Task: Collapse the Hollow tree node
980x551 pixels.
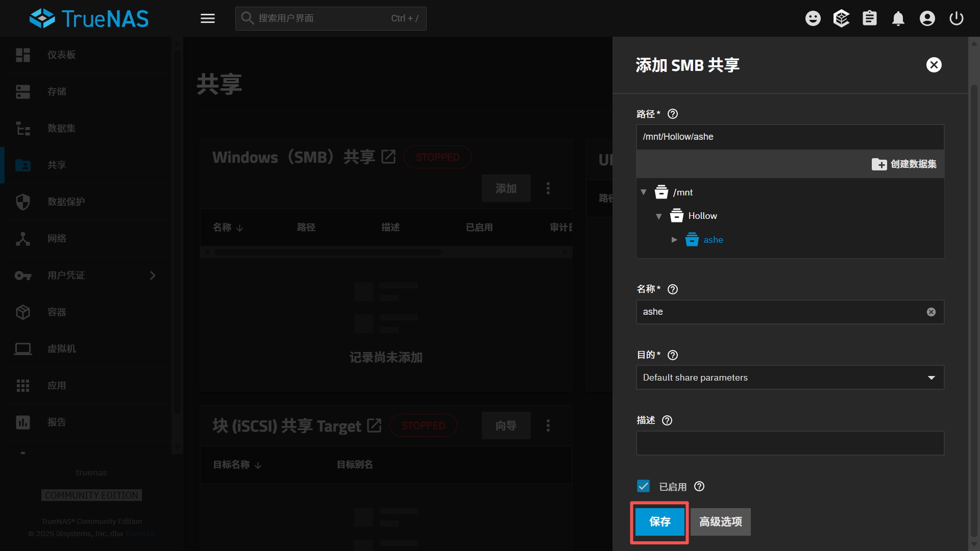Action: 659,216
